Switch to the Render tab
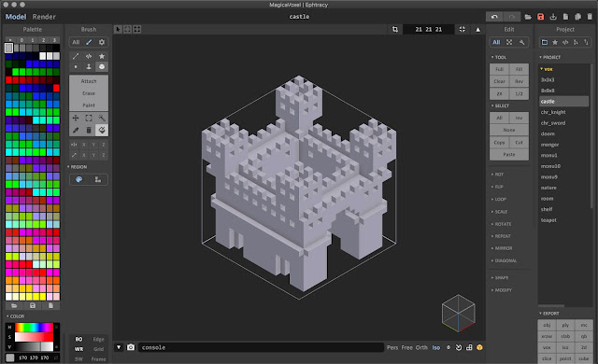This screenshot has width=598, height=364. pos(44,17)
